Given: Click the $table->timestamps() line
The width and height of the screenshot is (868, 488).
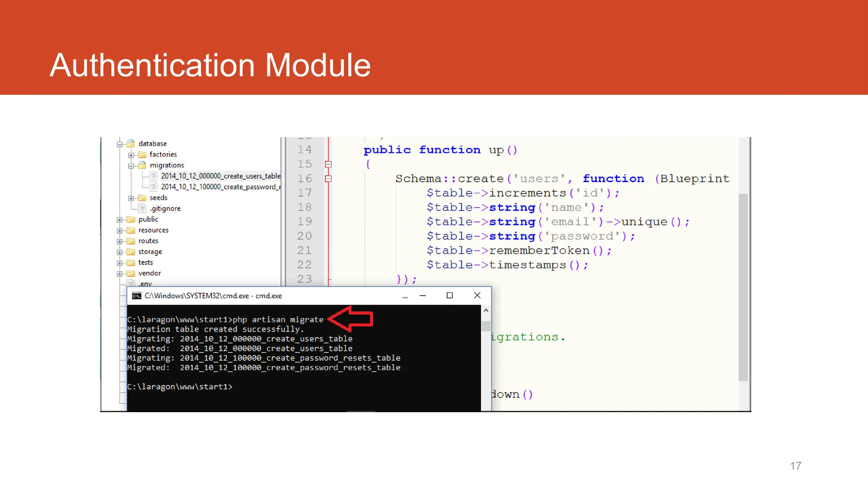Looking at the screenshot, I should pos(508,265).
